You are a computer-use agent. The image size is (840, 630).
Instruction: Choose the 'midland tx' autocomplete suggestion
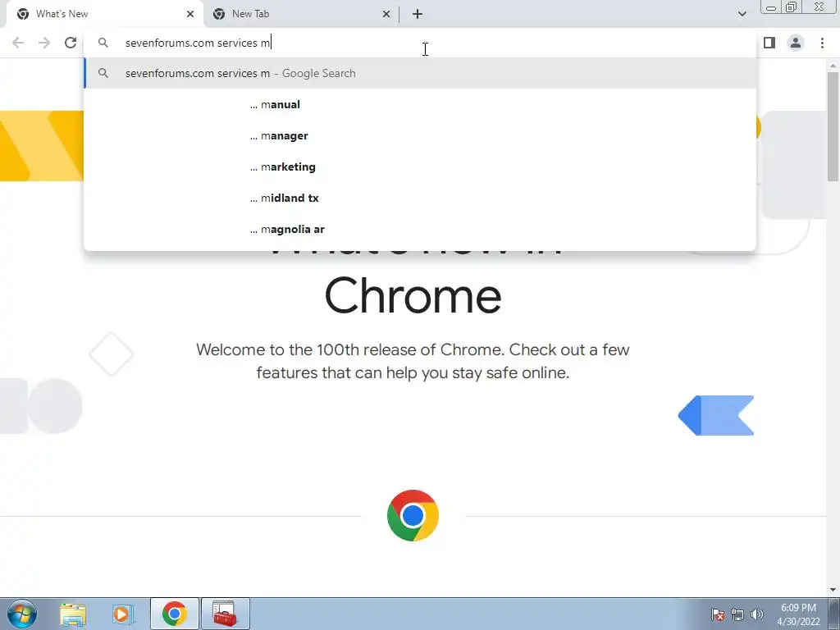click(420, 198)
